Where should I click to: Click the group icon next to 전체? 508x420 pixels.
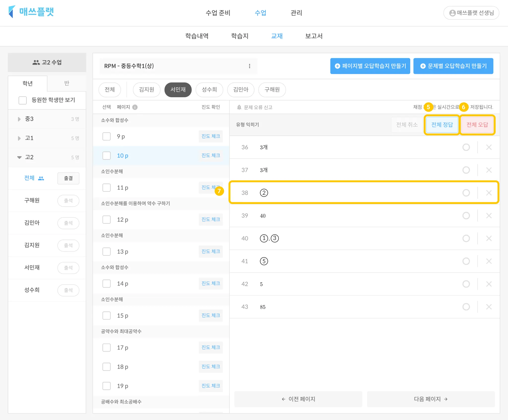tap(41, 178)
